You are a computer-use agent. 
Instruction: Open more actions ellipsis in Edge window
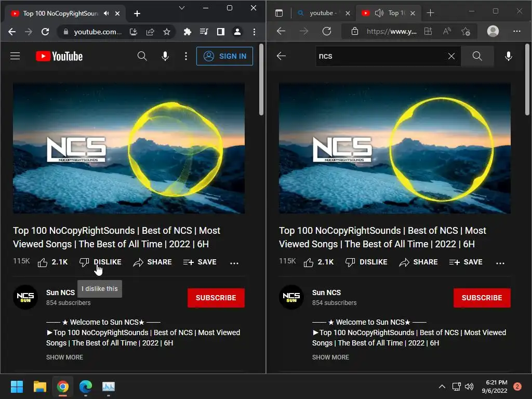500,263
